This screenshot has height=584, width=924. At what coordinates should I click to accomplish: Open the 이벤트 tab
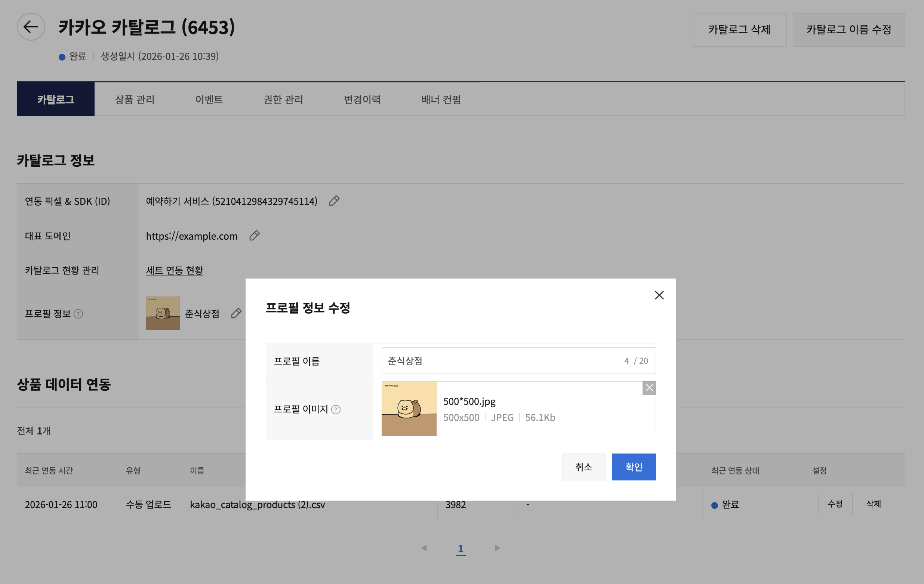209,99
